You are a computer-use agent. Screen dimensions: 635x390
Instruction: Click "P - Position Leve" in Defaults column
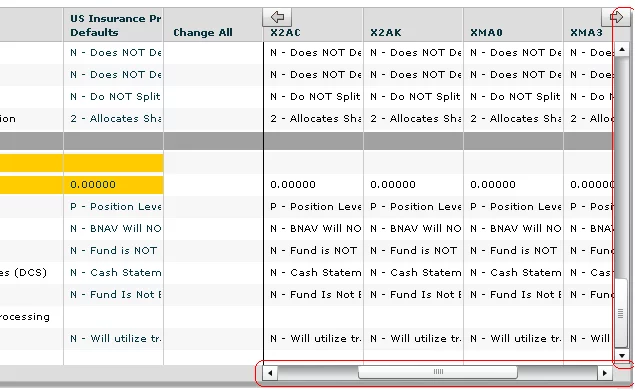point(115,207)
